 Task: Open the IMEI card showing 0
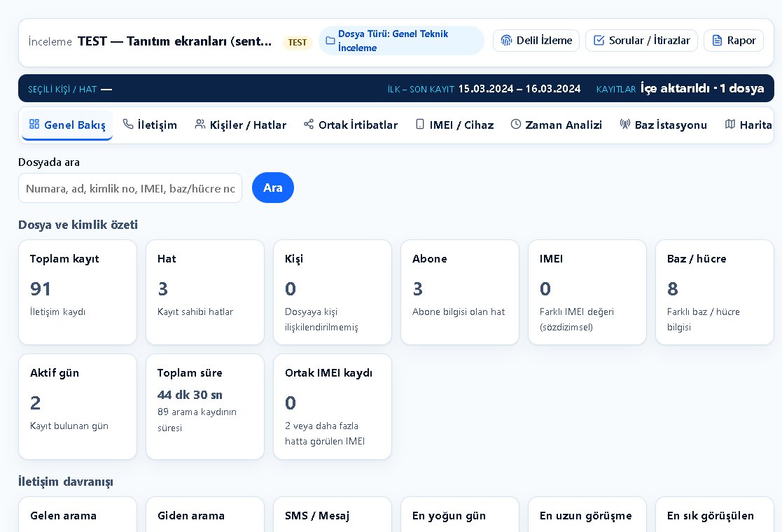tap(587, 292)
